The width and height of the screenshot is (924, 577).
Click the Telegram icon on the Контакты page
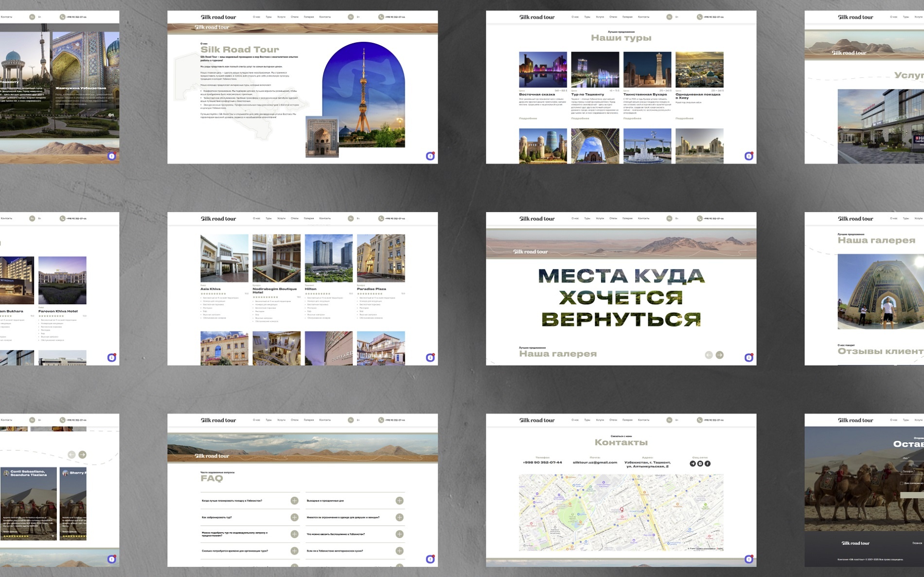tap(693, 463)
